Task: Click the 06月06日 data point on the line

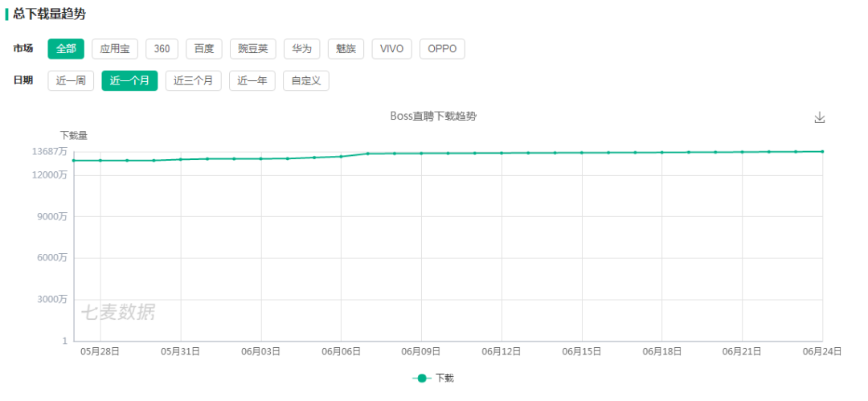Action: pos(341,156)
